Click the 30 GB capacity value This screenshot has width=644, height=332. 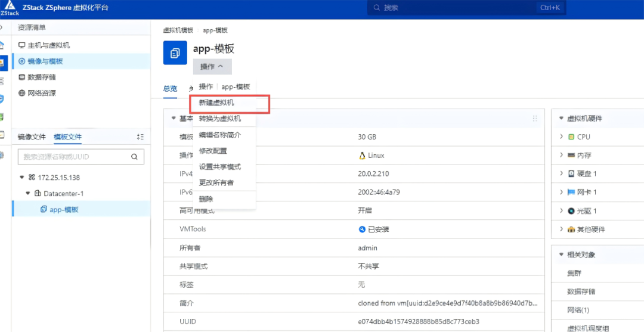pyautogui.click(x=367, y=136)
